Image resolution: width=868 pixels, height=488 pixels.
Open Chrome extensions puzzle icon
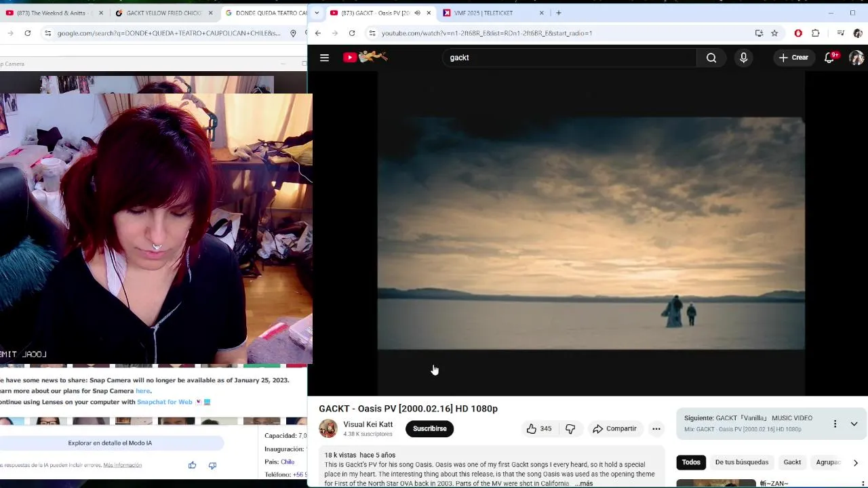(816, 33)
